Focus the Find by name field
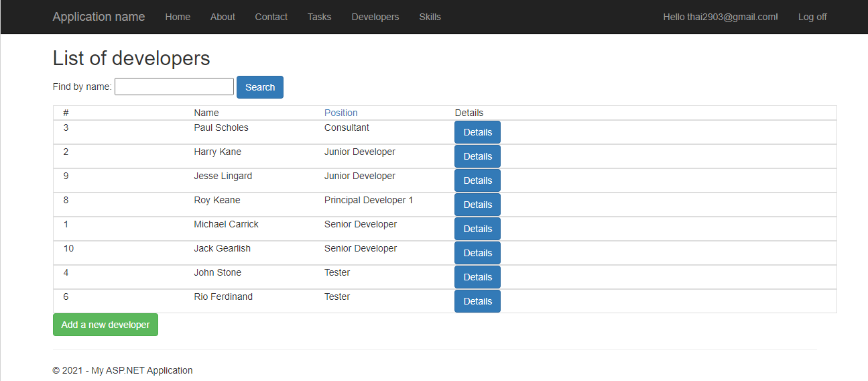868x381 pixels. (174, 87)
